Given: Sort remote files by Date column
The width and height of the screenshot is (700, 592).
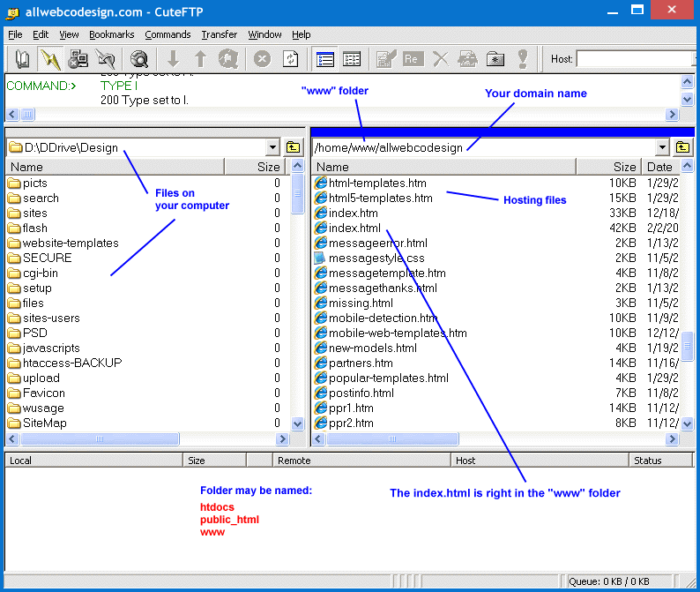Looking at the screenshot, I should 660,167.
